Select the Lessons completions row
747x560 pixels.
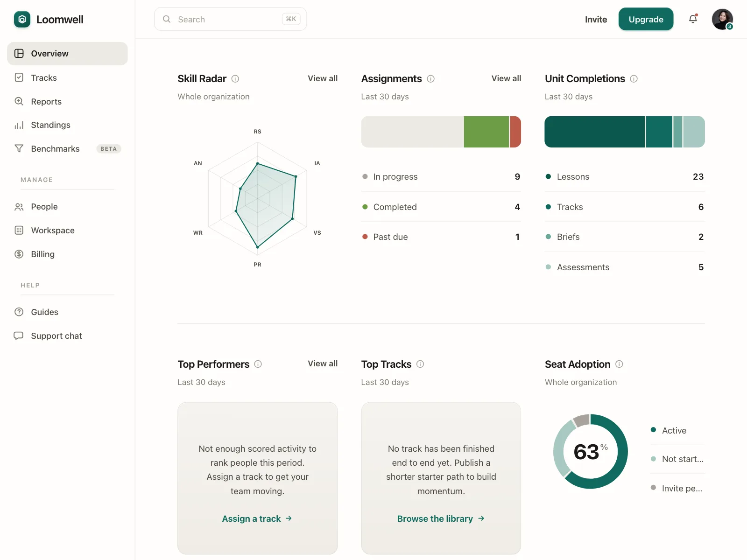point(625,177)
